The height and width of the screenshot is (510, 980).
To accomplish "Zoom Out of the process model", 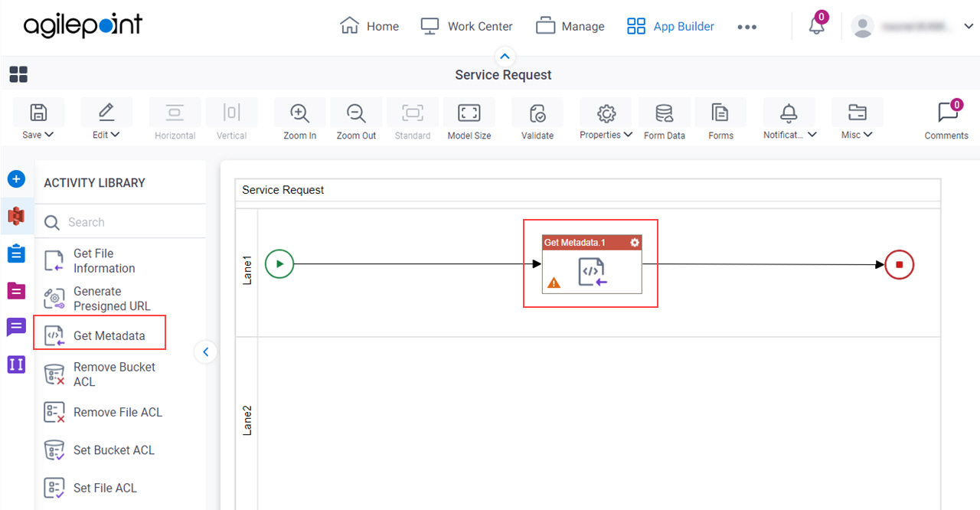I will (x=356, y=119).
